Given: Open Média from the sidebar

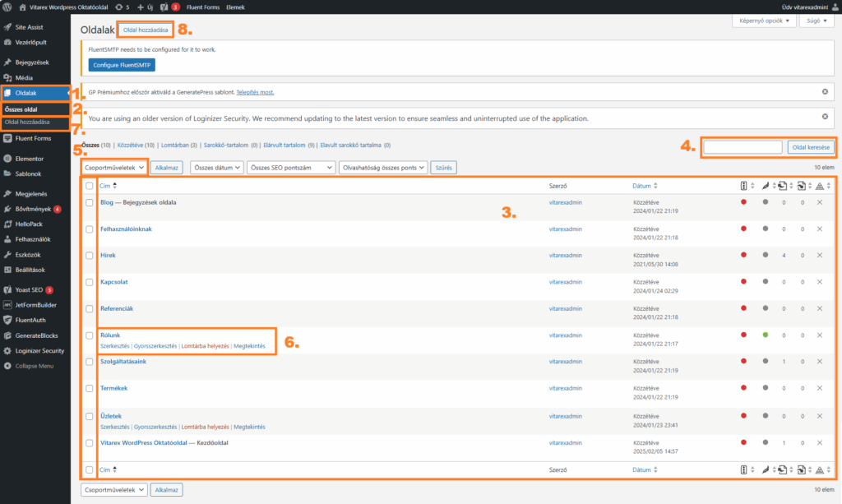Looking at the screenshot, I should 26,77.
